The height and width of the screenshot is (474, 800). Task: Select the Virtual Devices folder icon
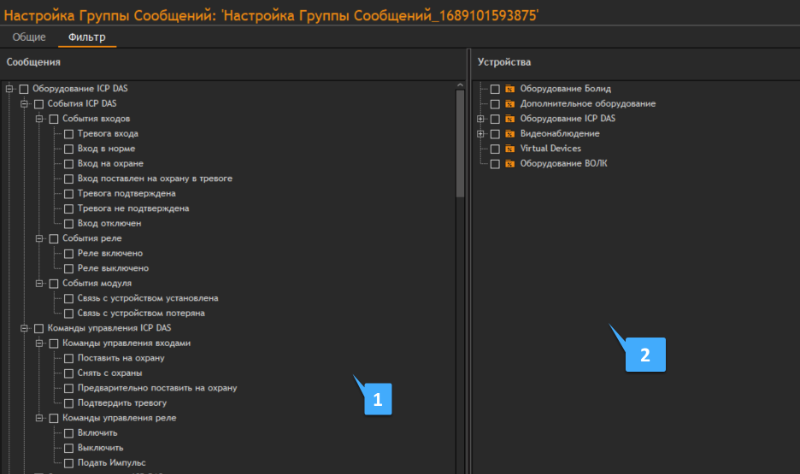pos(509,148)
